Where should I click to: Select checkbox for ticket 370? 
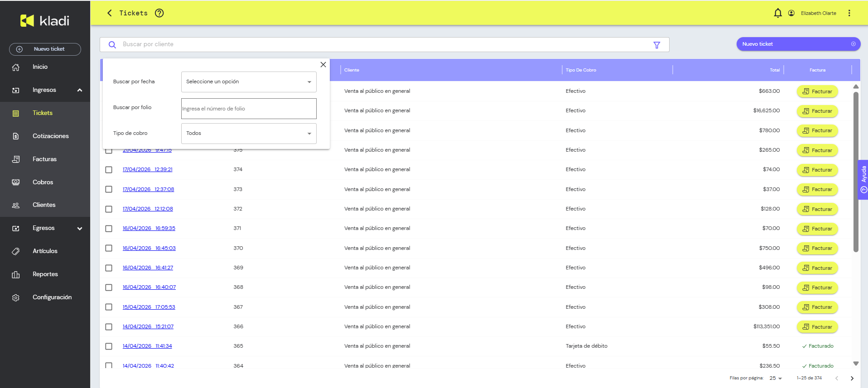pos(109,248)
